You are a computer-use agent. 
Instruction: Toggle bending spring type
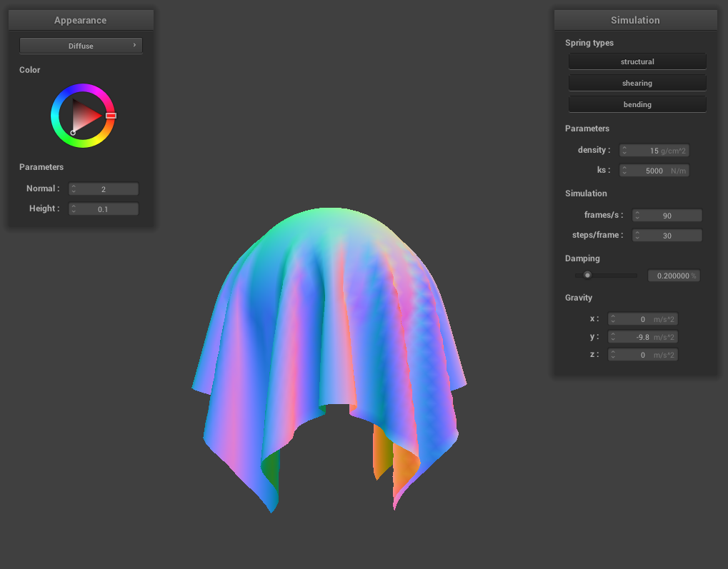click(637, 104)
